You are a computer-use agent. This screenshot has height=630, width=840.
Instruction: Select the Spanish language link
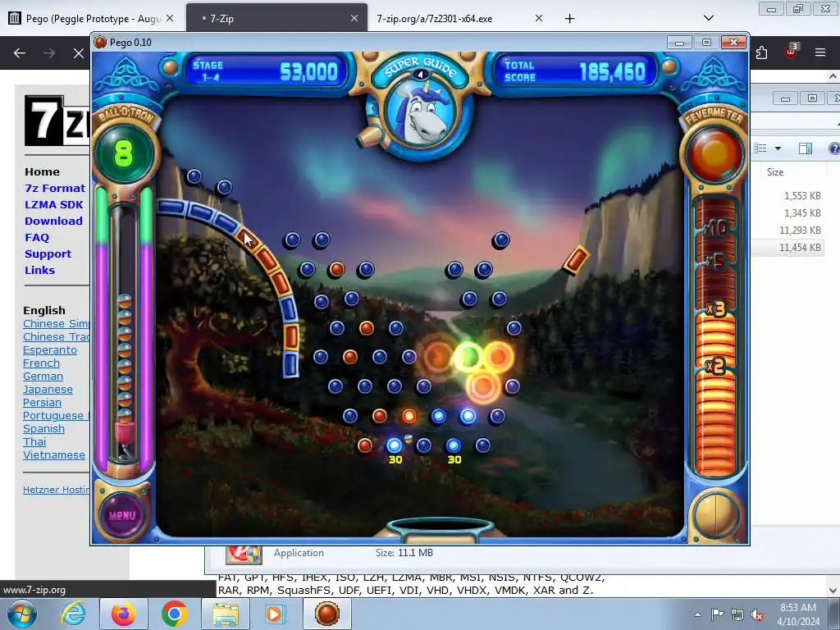[43, 429]
